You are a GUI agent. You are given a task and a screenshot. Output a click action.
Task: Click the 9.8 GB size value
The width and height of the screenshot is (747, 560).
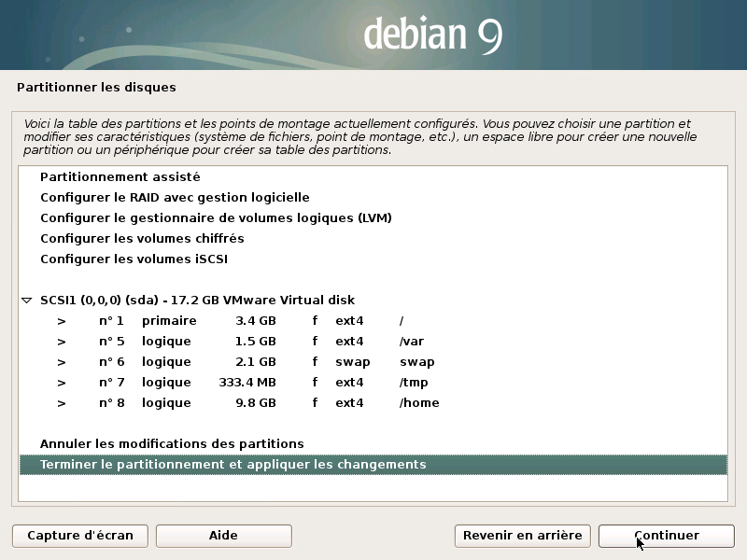pyautogui.click(x=256, y=403)
